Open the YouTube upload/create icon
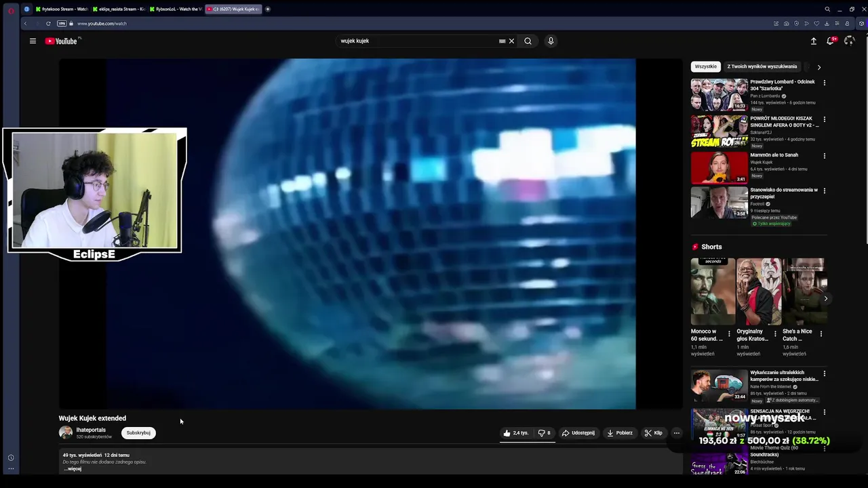The image size is (868, 488). (x=814, y=41)
